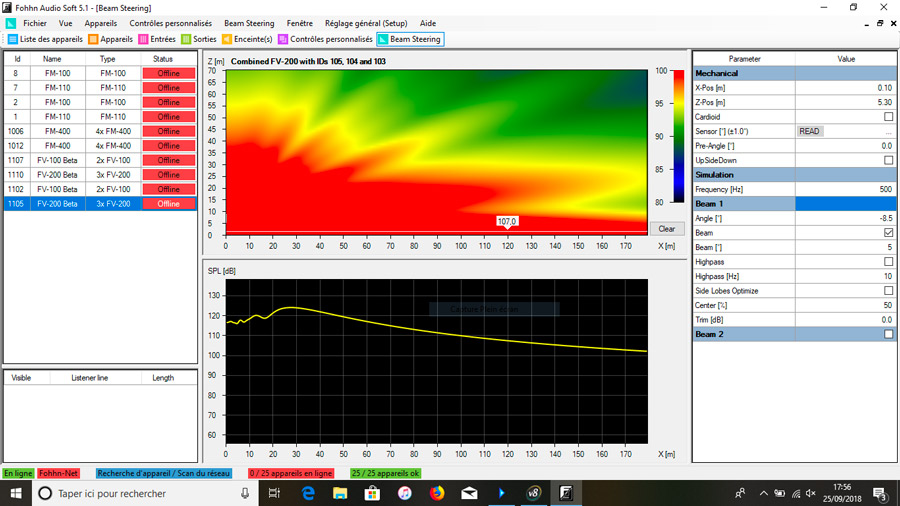Open iTunes from the taskbar

pyautogui.click(x=405, y=493)
